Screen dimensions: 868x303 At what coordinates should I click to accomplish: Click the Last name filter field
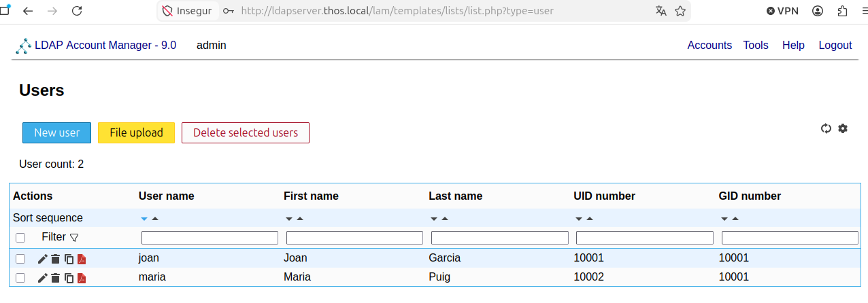point(500,238)
